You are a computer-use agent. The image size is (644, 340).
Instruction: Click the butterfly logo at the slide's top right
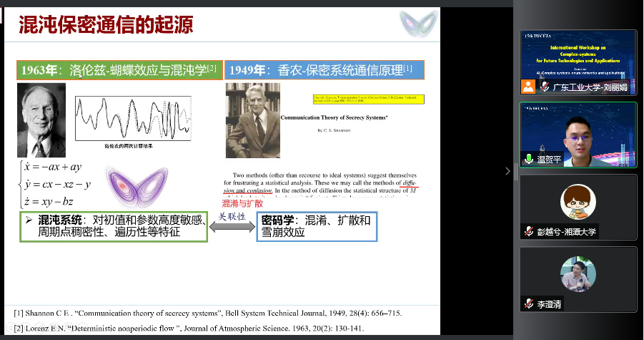(419, 24)
